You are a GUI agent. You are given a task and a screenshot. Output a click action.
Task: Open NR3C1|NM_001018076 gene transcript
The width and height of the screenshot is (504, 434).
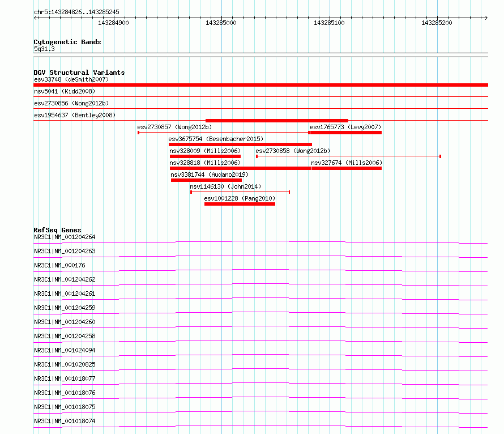(65, 393)
